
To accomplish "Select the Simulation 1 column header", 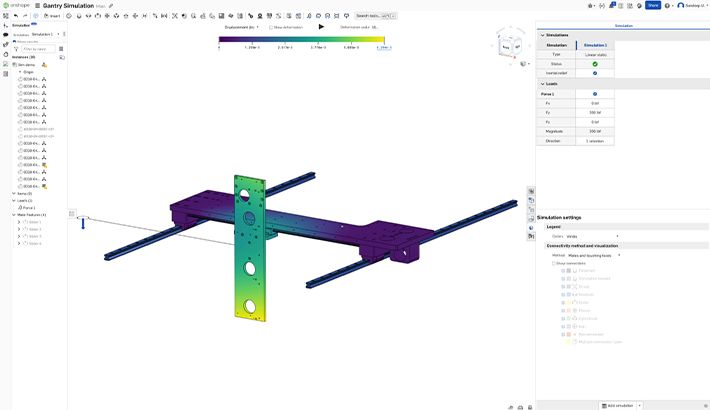I will pos(595,45).
